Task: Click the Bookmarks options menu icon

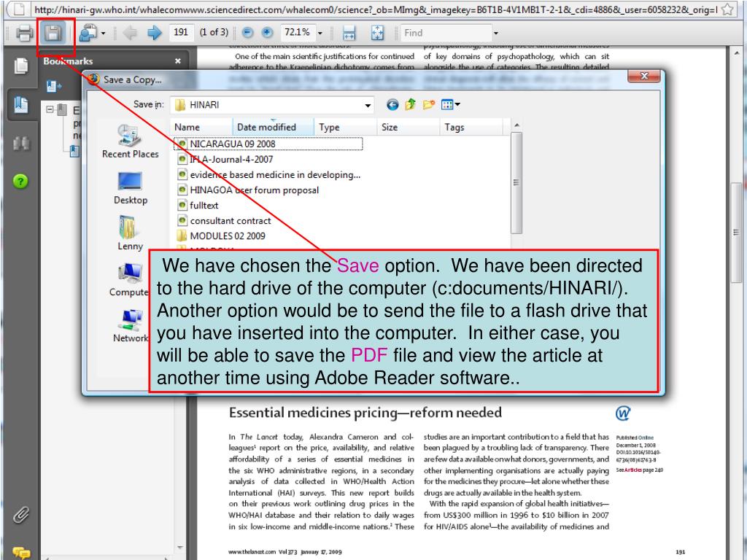Action: click(54, 86)
